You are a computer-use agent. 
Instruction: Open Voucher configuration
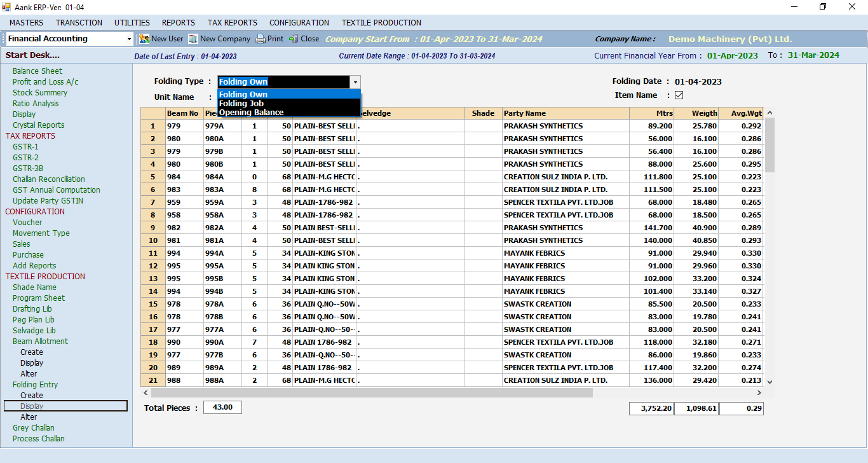click(27, 223)
